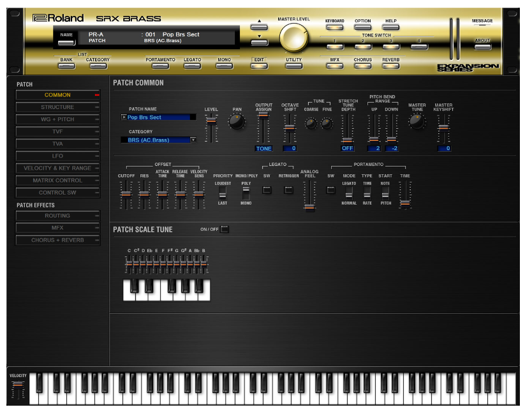This screenshot has width=532, height=414.
Task: Switch to the TVF page
Action: click(x=57, y=131)
